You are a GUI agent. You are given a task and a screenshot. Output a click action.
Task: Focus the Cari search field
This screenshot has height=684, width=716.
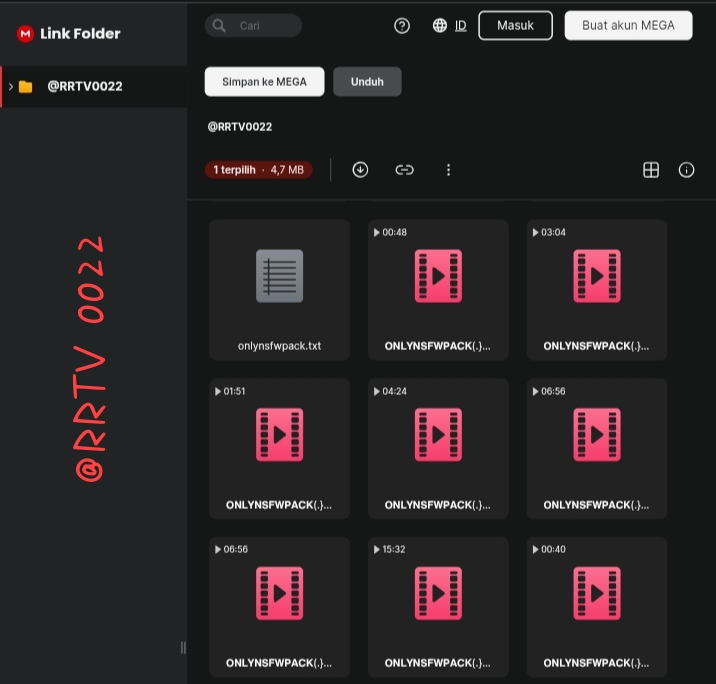pyautogui.click(x=253, y=26)
